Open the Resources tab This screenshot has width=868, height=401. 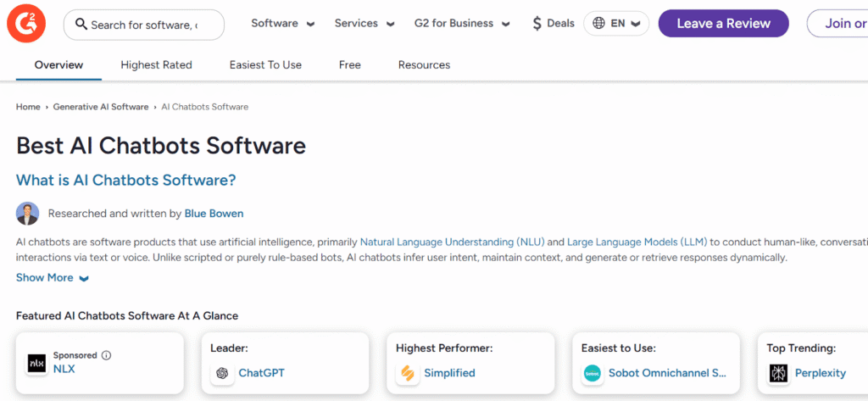coord(424,65)
